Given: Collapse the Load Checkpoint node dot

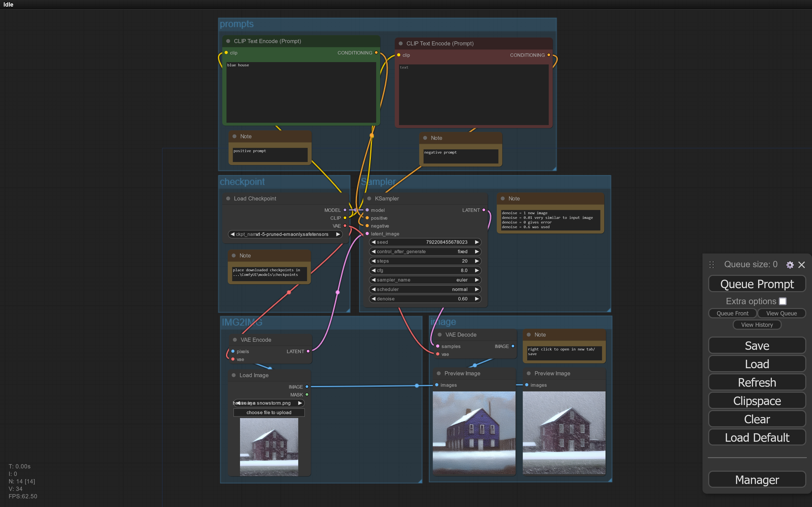Looking at the screenshot, I should tap(228, 199).
